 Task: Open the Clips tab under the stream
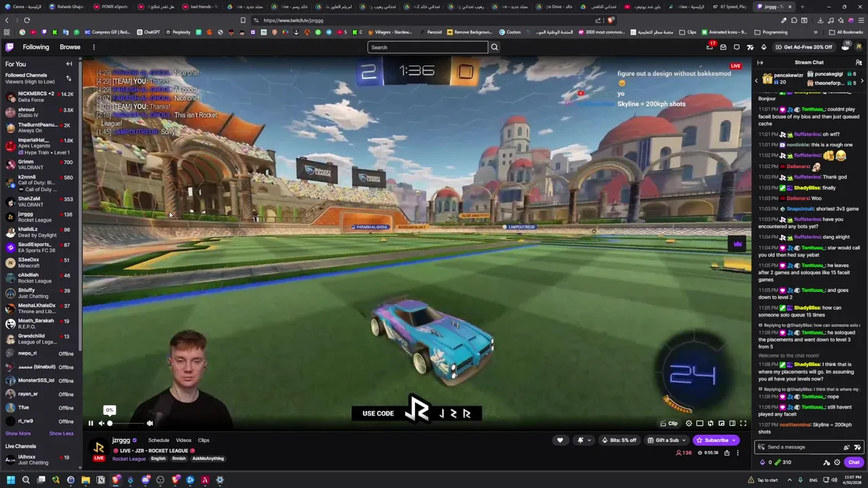[203, 441]
